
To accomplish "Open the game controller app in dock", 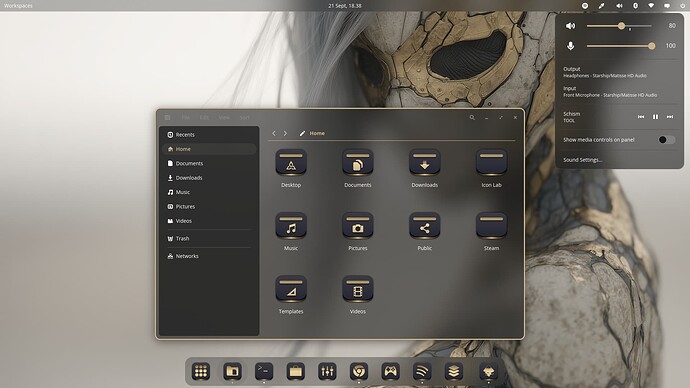I will pos(390,372).
